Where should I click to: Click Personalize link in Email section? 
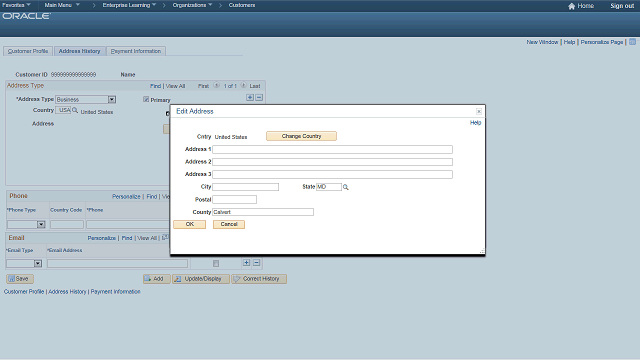click(102, 238)
